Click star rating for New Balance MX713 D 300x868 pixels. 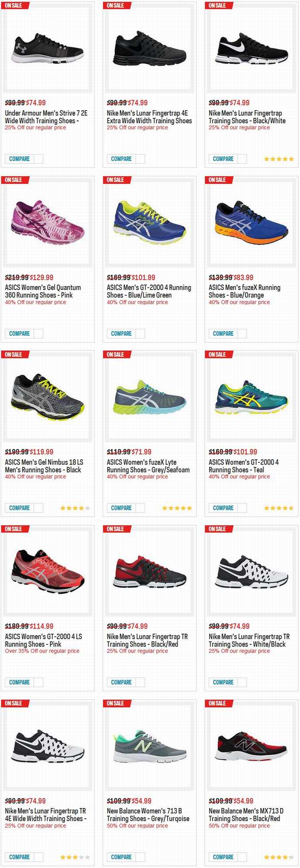279,857
